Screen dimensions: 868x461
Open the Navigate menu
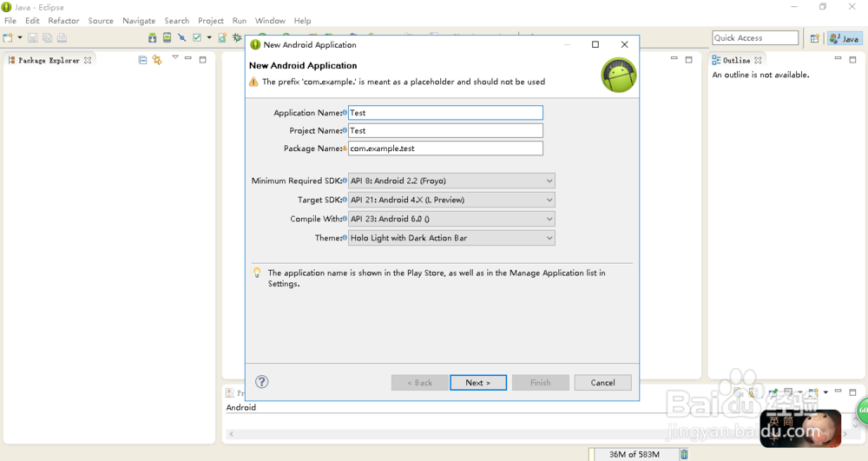tap(139, 21)
